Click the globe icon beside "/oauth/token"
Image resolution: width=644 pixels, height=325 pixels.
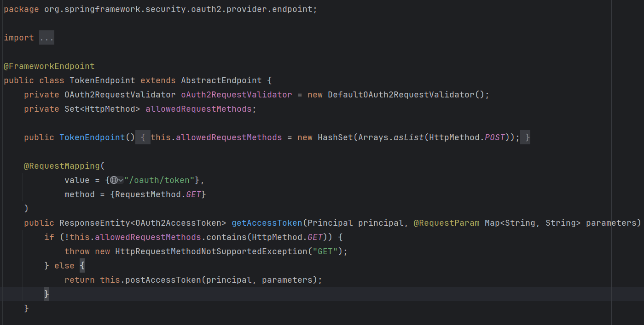113,180
